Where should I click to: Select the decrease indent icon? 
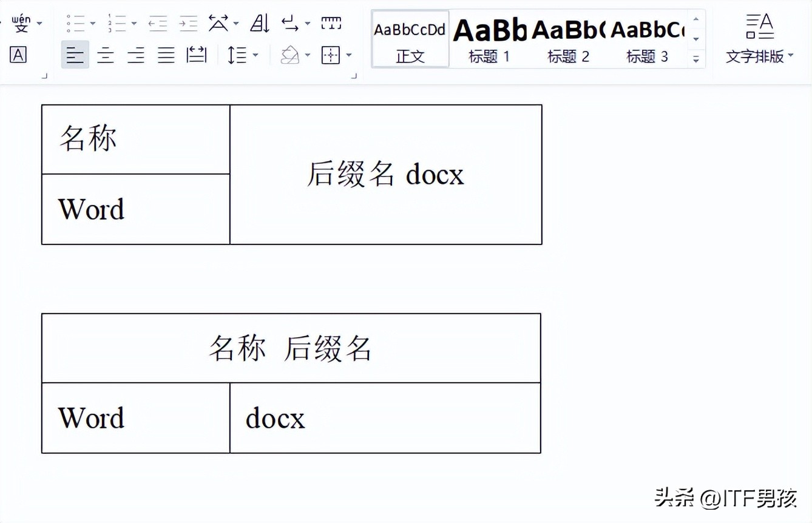[x=157, y=23]
